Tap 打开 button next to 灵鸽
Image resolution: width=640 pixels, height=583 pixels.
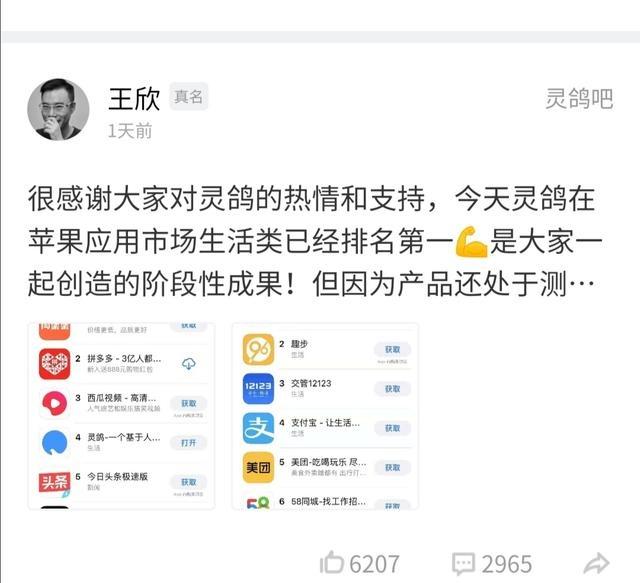[189, 443]
